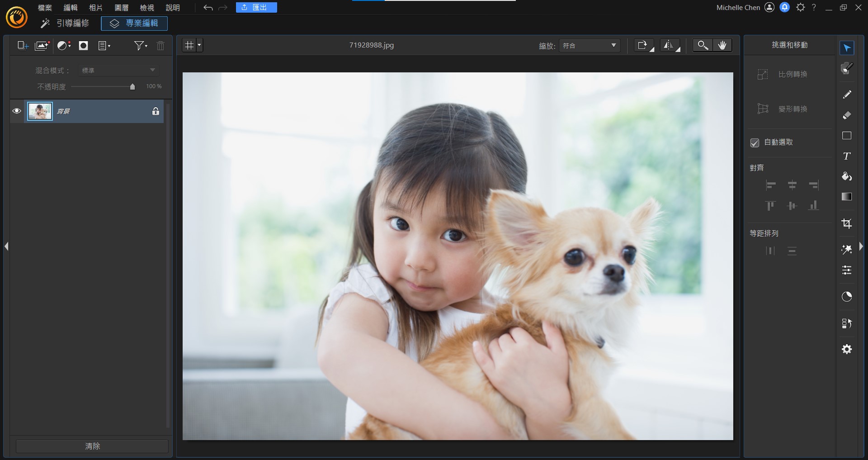Activate the Hand pan tool
Screen dimensions: 868x460
click(722, 45)
